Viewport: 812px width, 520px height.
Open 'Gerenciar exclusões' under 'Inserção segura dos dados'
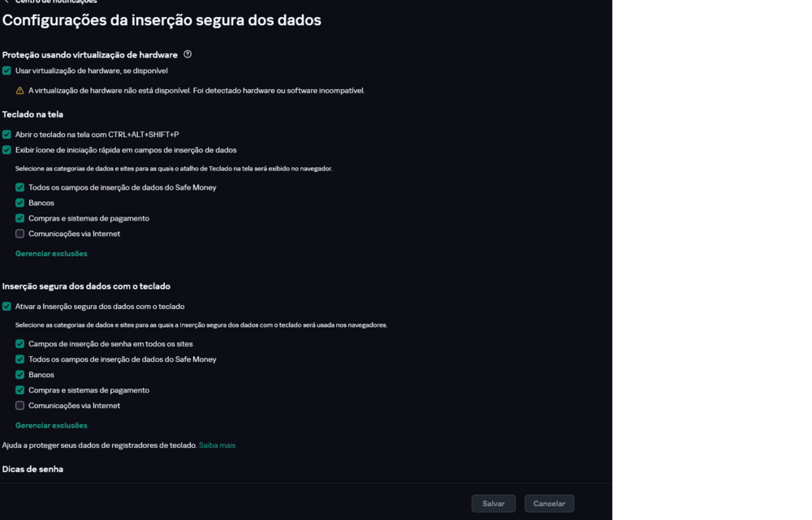point(51,426)
